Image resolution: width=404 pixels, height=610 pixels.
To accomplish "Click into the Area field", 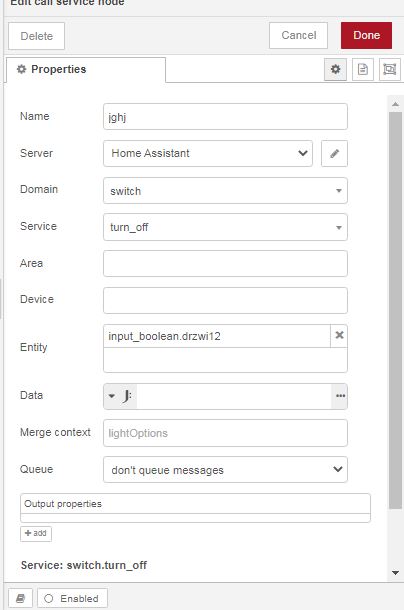I will (x=225, y=264).
